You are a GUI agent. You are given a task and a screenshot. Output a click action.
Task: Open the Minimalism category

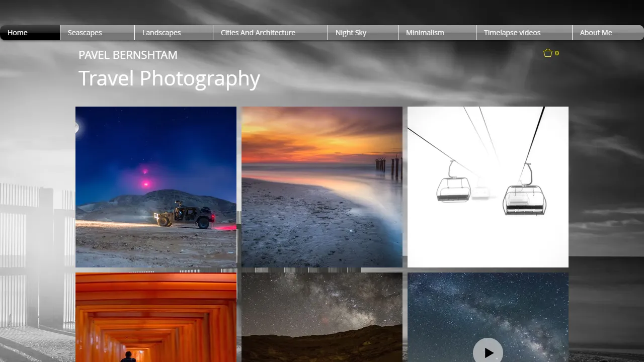(425, 33)
